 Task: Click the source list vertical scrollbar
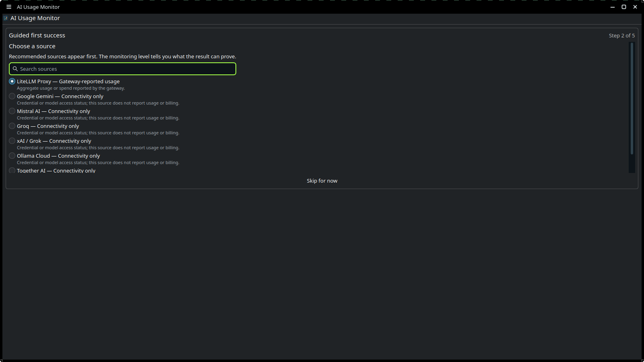632,107
